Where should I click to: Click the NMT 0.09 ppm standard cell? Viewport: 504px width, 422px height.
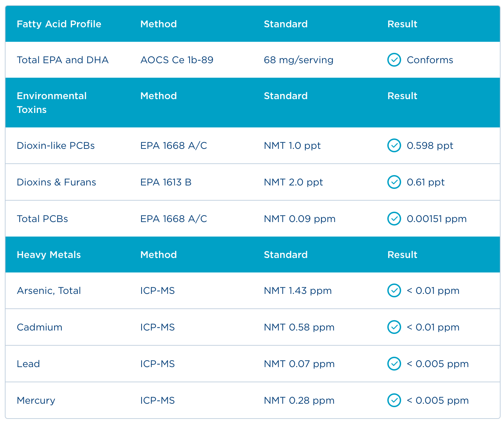(x=300, y=219)
